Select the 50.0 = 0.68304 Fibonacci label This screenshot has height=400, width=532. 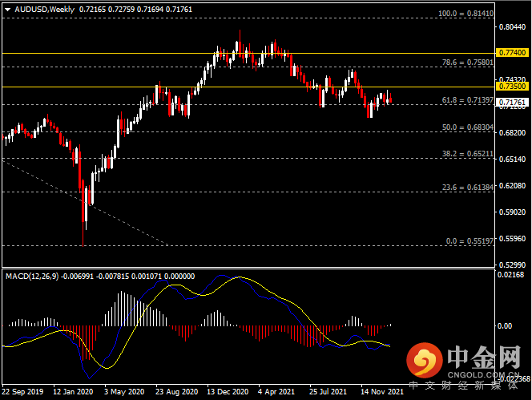(x=468, y=127)
